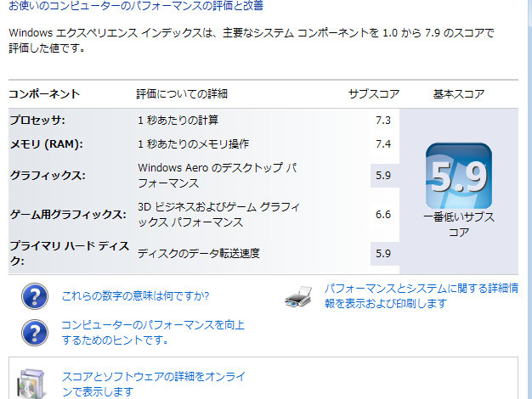This screenshot has height=399, width=532.
Task: Click the Windows エクスペリエンス インデックス description paragraph
Action: (x=252, y=41)
